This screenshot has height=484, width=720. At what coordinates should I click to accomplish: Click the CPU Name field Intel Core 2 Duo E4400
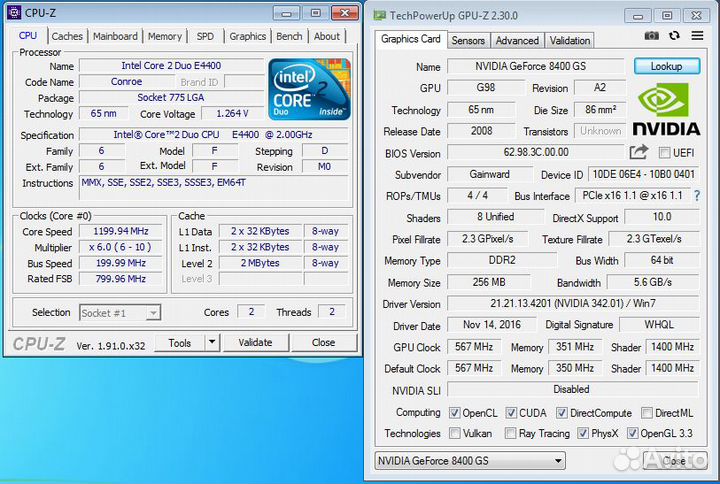(x=171, y=66)
